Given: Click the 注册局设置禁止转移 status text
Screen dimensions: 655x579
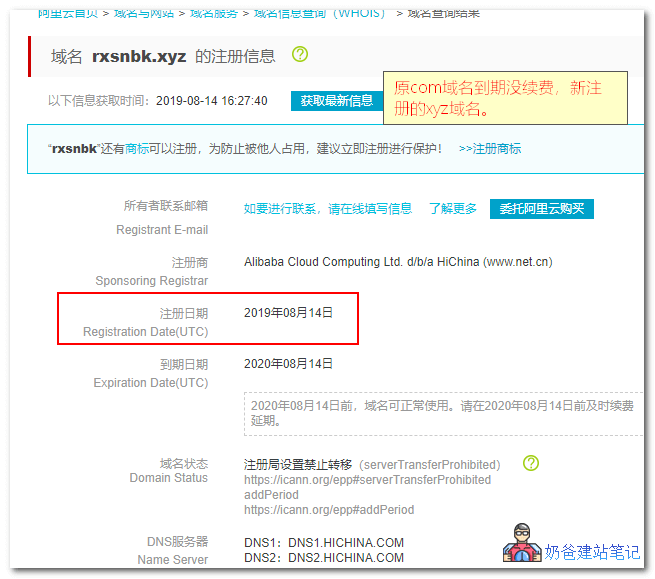Looking at the screenshot, I should pos(298,465).
